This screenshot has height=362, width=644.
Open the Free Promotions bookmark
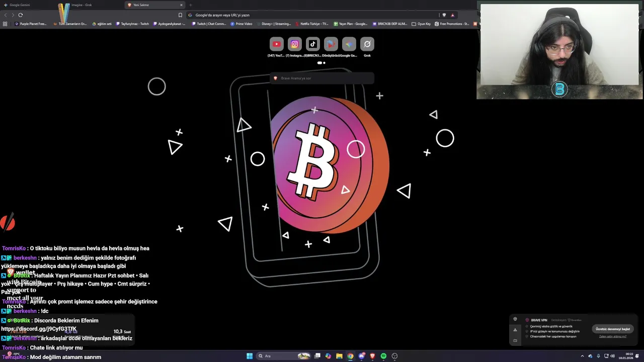click(452, 24)
